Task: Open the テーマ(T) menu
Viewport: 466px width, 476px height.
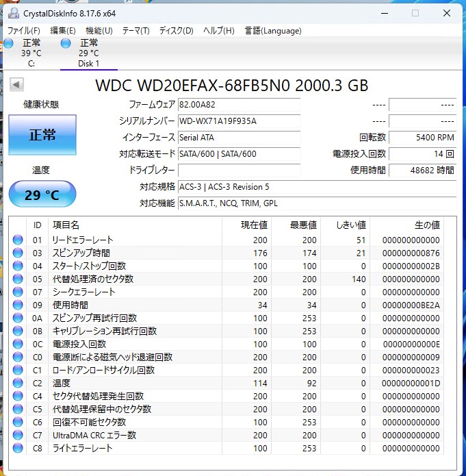Action: pyautogui.click(x=135, y=31)
